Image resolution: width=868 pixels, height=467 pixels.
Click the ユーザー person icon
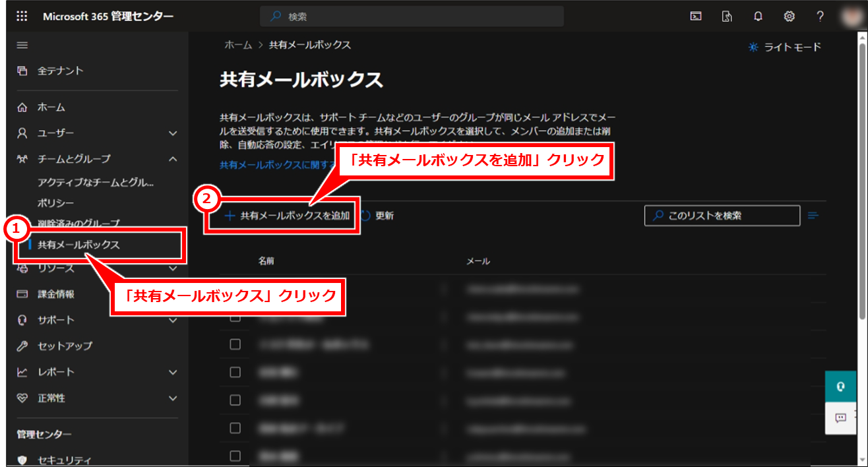[22, 133]
